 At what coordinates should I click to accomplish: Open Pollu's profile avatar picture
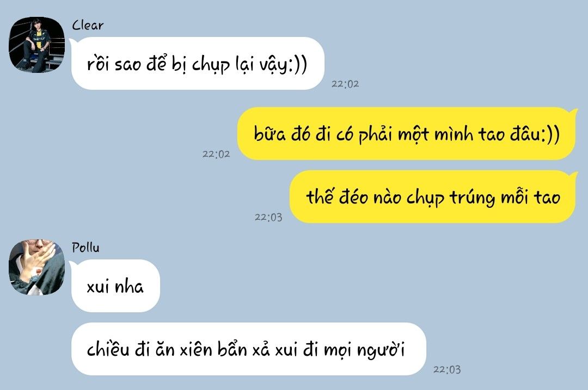coord(37,267)
